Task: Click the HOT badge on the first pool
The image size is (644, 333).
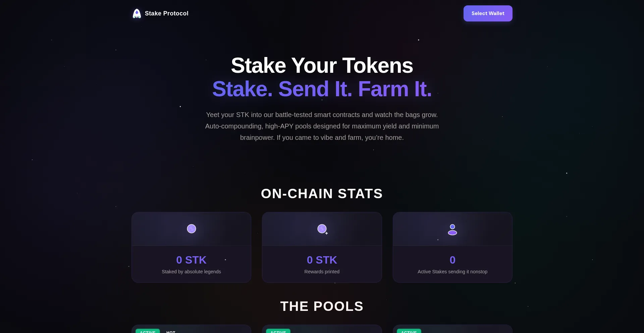Action: [x=171, y=332]
